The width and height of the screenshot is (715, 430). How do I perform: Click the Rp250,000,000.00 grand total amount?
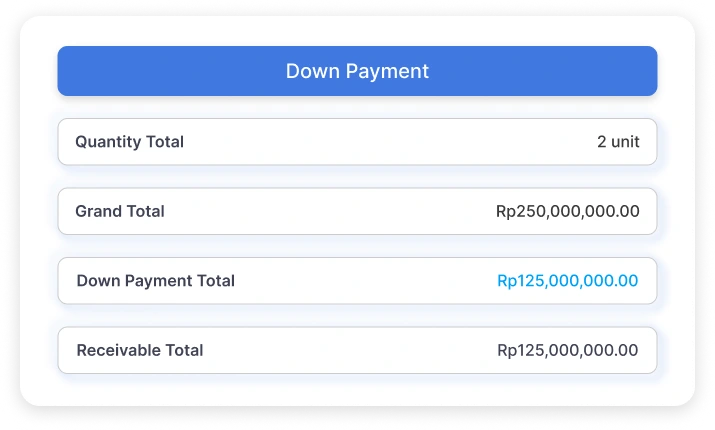567,211
